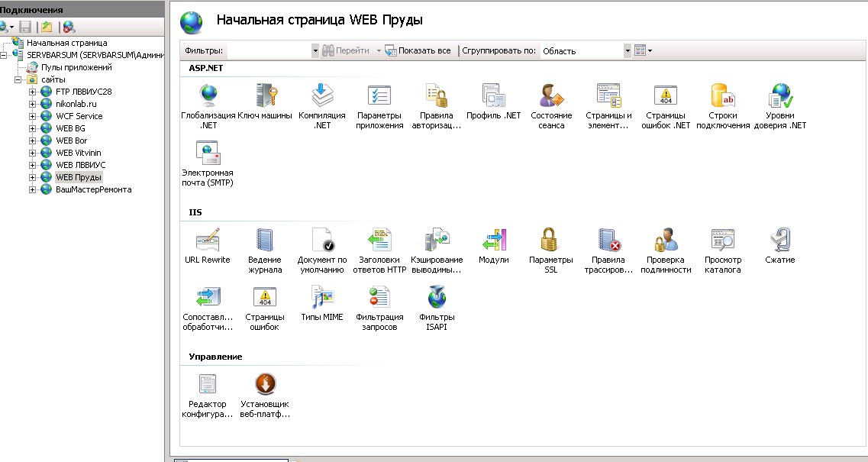Open the view mode dropdown button
This screenshot has width=868, height=462.
pyautogui.click(x=644, y=50)
